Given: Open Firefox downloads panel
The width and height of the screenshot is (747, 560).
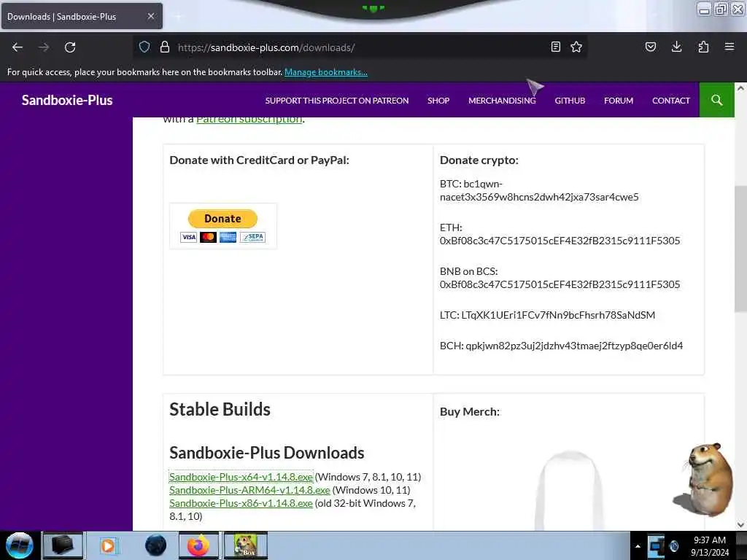Looking at the screenshot, I should pos(676,47).
